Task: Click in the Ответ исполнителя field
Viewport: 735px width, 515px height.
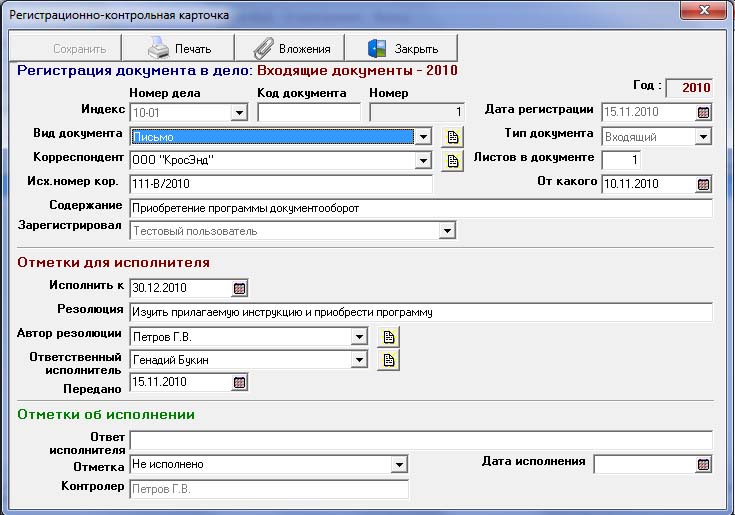Action: coord(420,441)
